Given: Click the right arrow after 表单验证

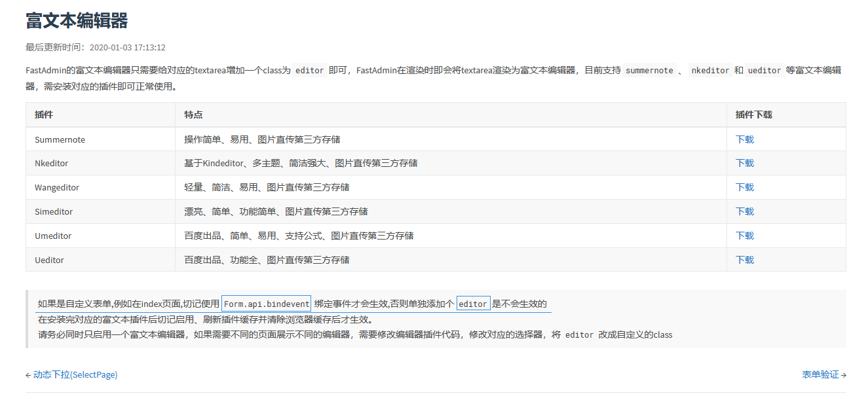Looking at the screenshot, I should 844,376.
